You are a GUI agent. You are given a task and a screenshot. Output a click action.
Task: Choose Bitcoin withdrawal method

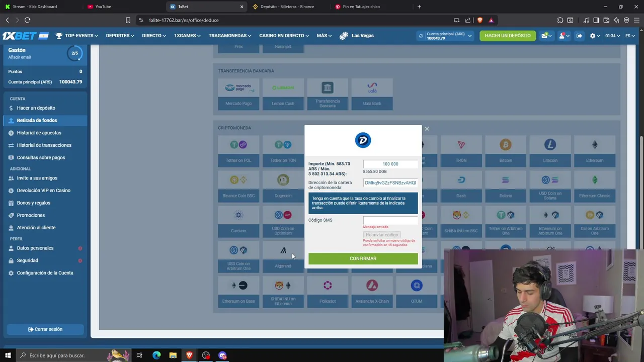[x=506, y=151]
